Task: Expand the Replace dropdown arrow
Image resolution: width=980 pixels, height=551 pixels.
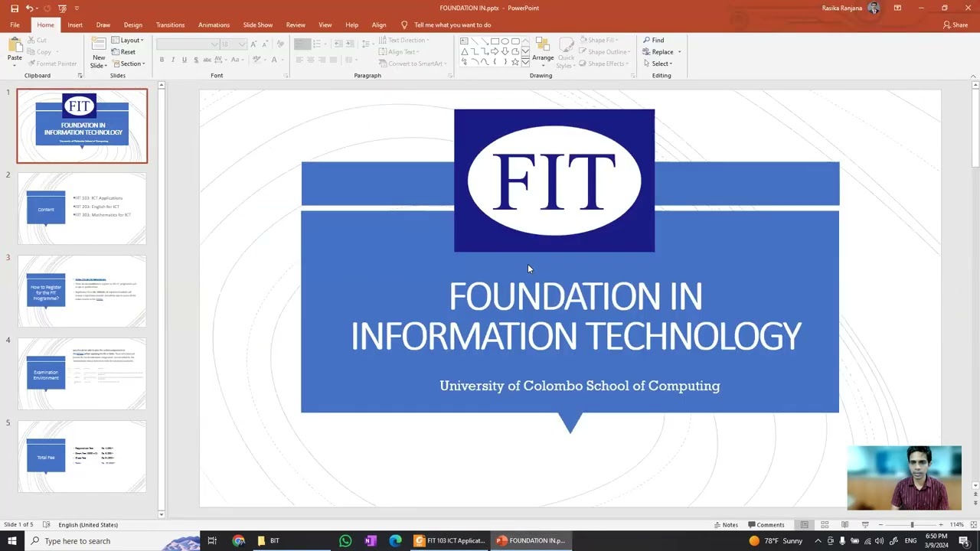Action: point(679,52)
